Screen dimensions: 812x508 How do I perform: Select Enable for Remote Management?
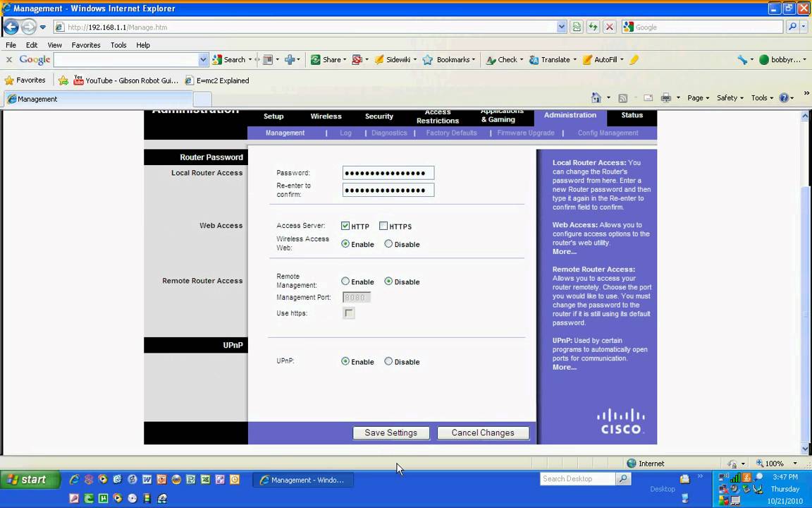pos(345,281)
